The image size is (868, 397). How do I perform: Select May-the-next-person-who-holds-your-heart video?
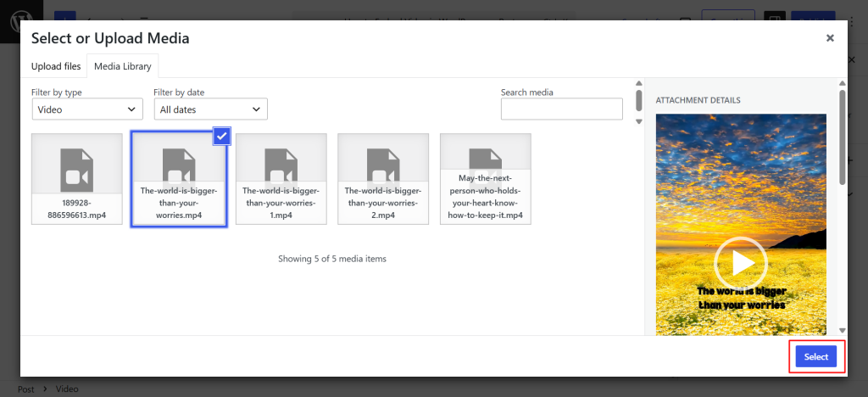[486, 179]
